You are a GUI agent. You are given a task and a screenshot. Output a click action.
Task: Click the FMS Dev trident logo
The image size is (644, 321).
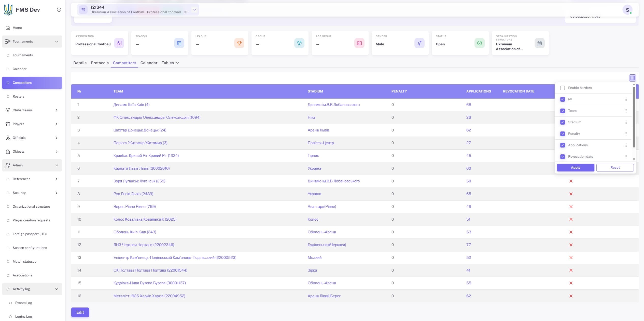[8, 10]
